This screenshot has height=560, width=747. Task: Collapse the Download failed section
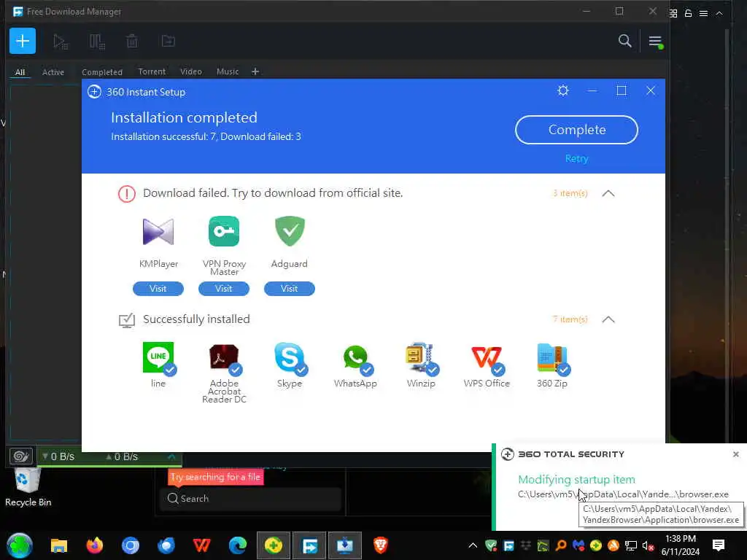pos(608,193)
